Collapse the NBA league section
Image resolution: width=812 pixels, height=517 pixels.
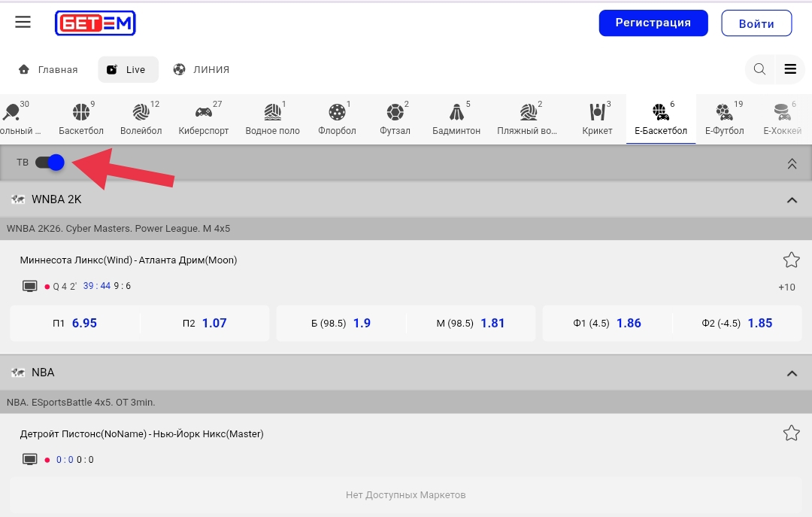tap(791, 373)
